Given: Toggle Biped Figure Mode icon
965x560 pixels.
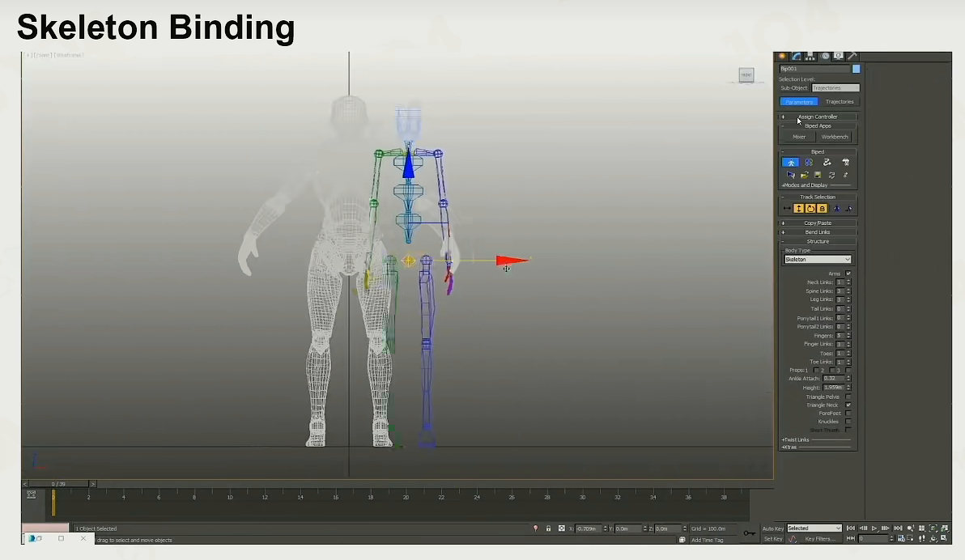Looking at the screenshot, I should (x=791, y=163).
